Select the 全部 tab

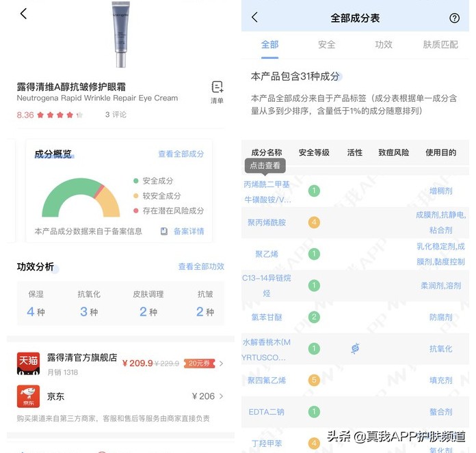269,45
